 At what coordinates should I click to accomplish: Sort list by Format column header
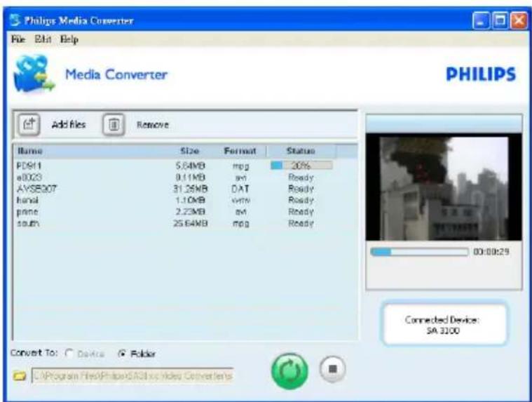point(240,151)
